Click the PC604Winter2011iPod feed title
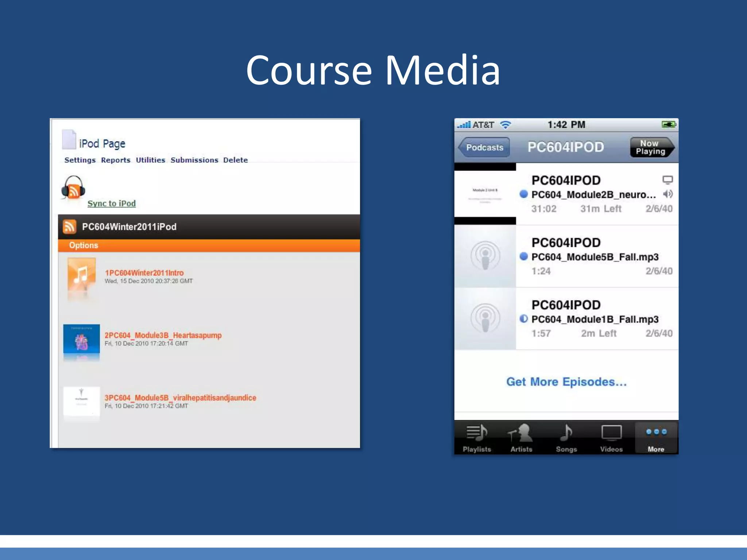Image resolution: width=747 pixels, height=560 pixels. pyautogui.click(x=129, y=227)
